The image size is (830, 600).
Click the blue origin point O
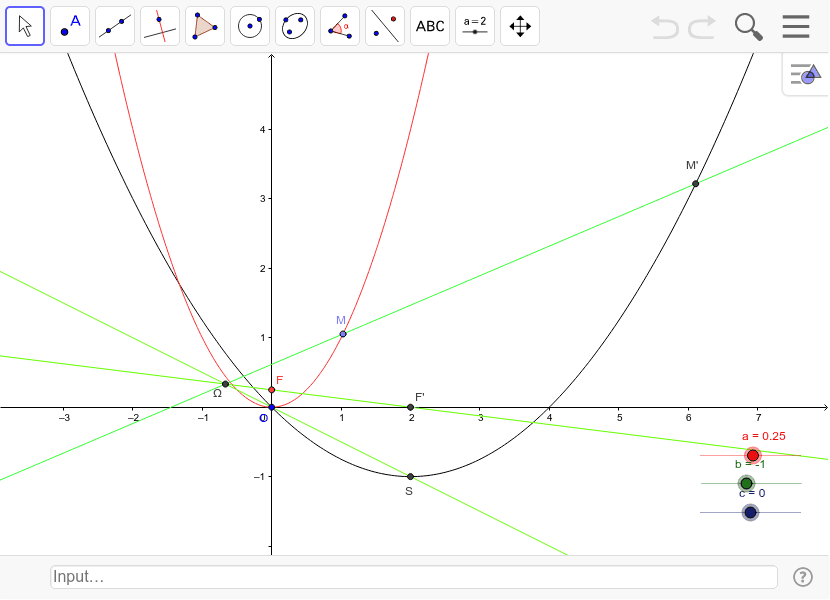[x=272, y=407]
